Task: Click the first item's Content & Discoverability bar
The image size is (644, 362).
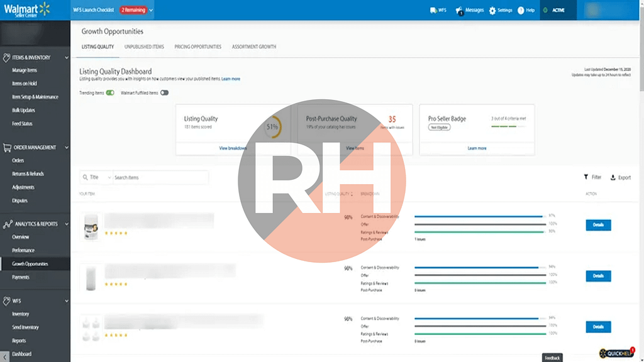Action: (x=480, y=216)
